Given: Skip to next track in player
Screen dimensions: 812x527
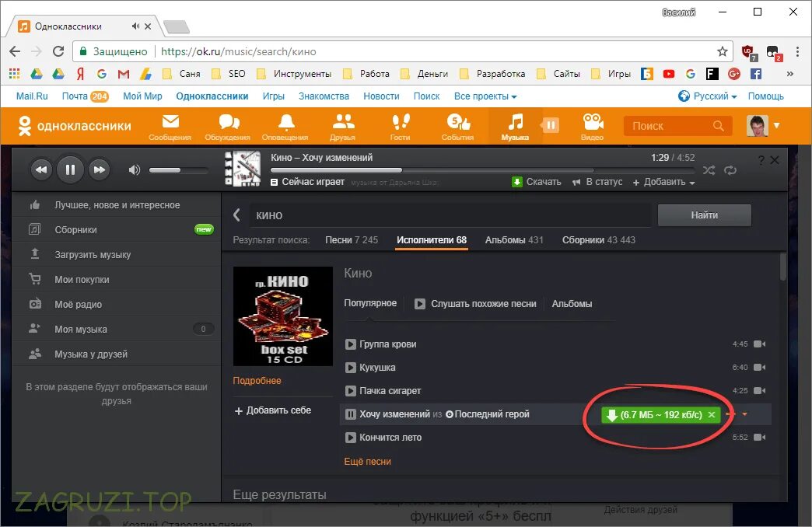Looking at the screenshot, I should point(99,169).
